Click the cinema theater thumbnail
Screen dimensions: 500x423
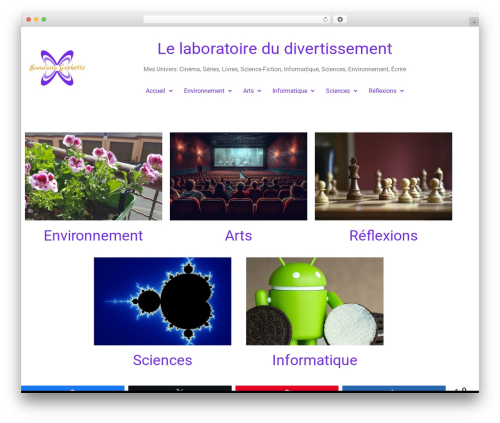pos(238,176)
